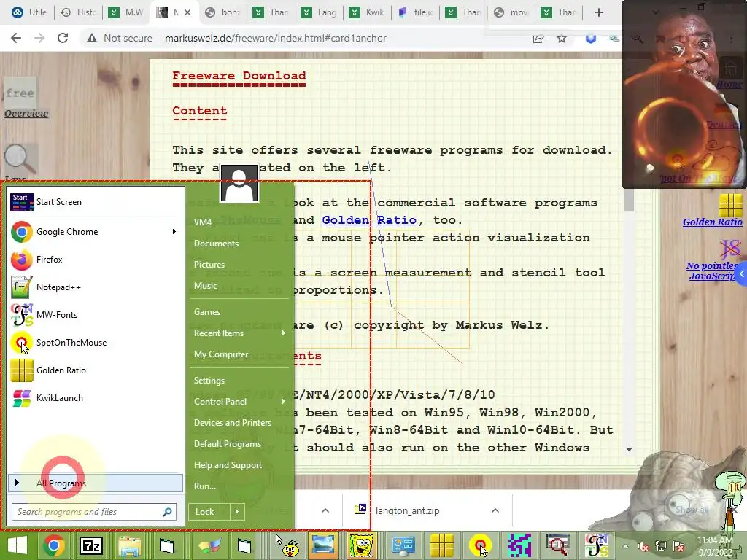Open Pictures from start menu
The height and width of the screenshot is (560, 747).
pyautogui.click(x=209, y=264)
